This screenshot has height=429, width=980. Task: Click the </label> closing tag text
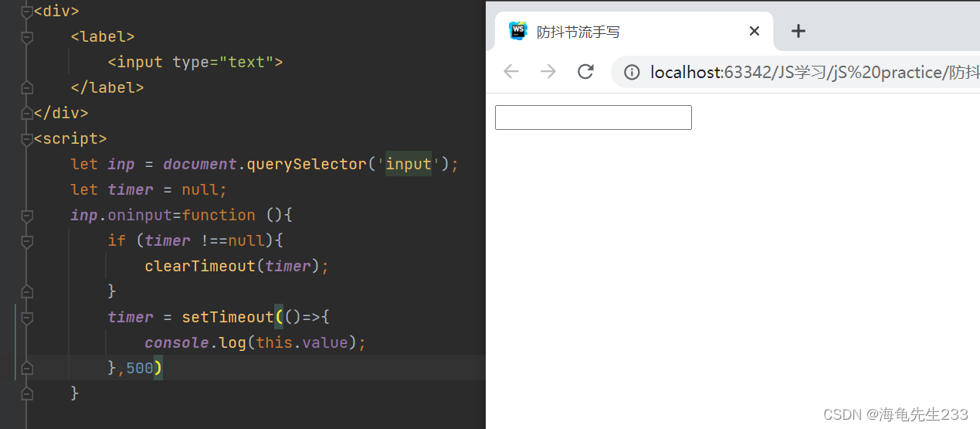(107, 87)
